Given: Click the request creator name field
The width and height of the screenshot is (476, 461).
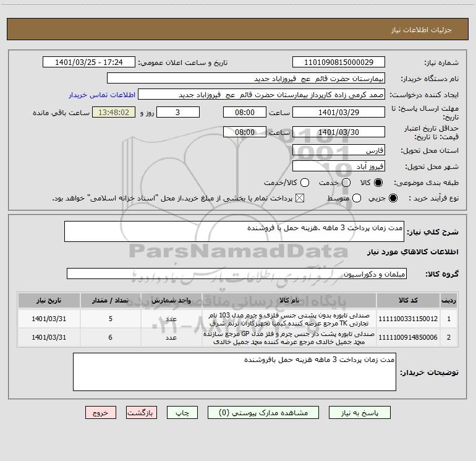Looking at the screenshot, I should [261, 95].
